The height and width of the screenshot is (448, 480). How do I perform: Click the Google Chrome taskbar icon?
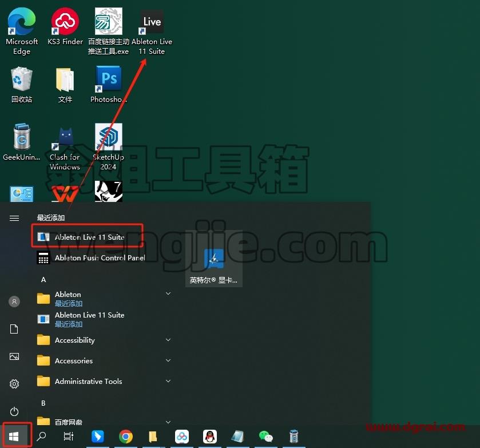coord(126,437)
